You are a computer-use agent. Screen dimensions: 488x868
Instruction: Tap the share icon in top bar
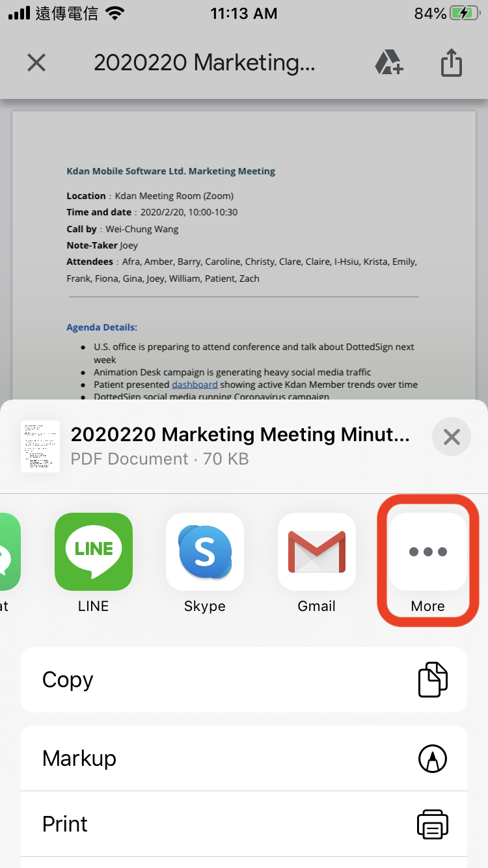(451, 63)
